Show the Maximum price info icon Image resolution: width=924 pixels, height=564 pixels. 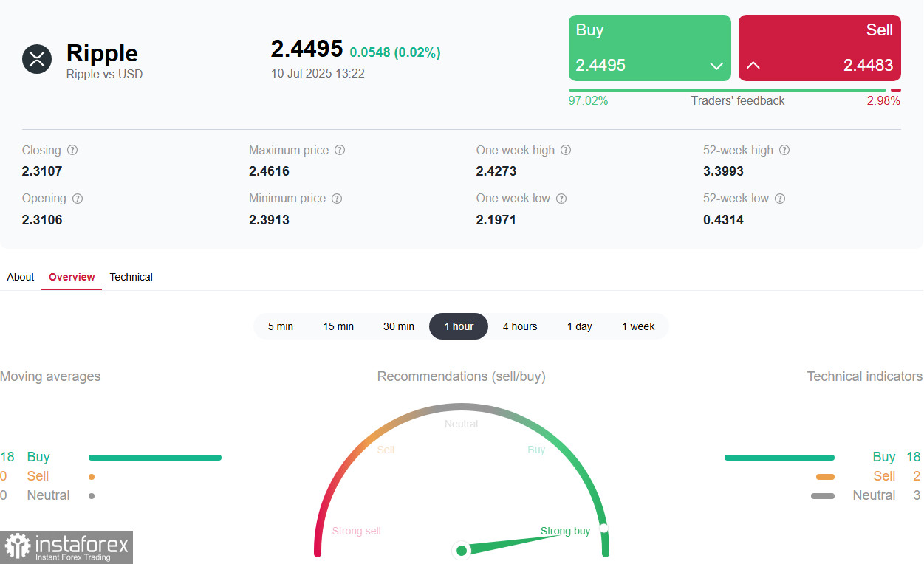click(x=340, y=150)
